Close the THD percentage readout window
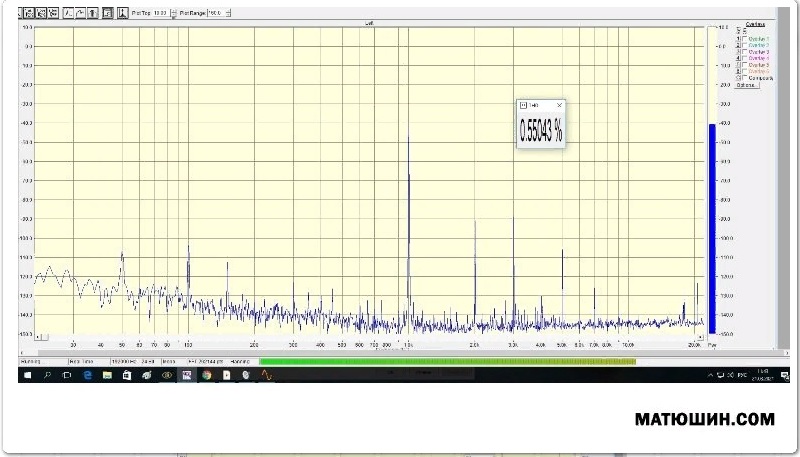Image resolution: width=800 pixels, height=457 pixels. (x=559, y=105)
